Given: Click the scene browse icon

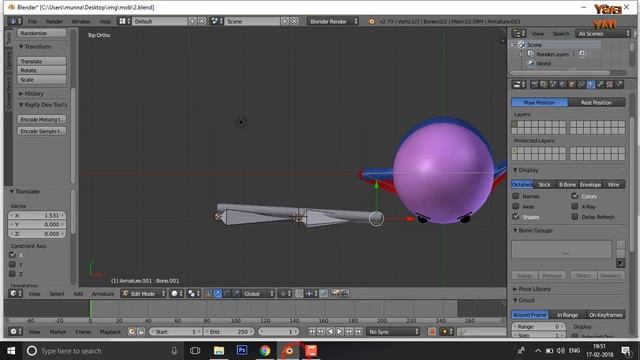Looking at the screenshot, I should [x=216, y=21].
